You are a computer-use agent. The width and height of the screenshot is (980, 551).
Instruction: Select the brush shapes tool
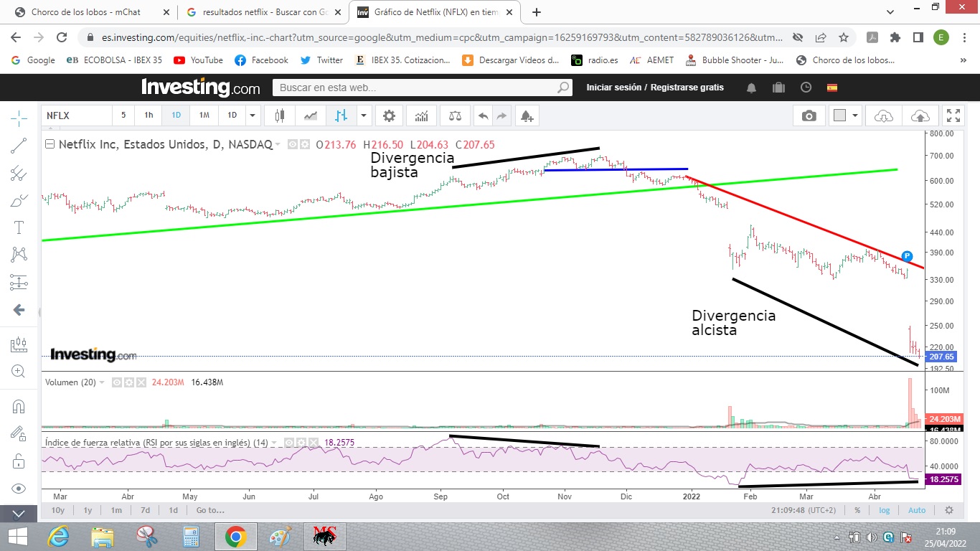point(19,200)
